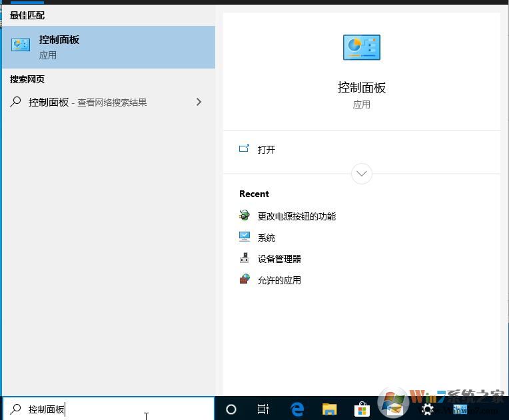Click the magnifier icon in taskbar search box

click(x=15, y=409)
